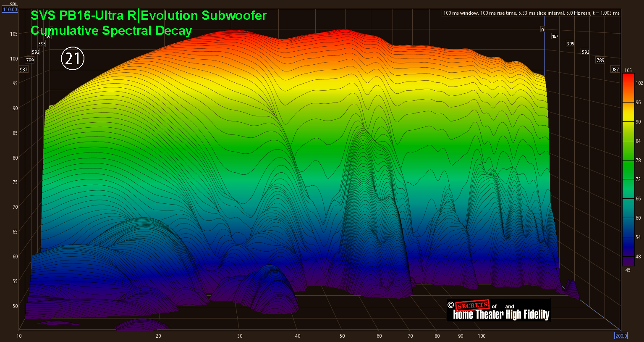Click the 20 Hz frequency axis label
644x342 pixels.
point(158,336)
